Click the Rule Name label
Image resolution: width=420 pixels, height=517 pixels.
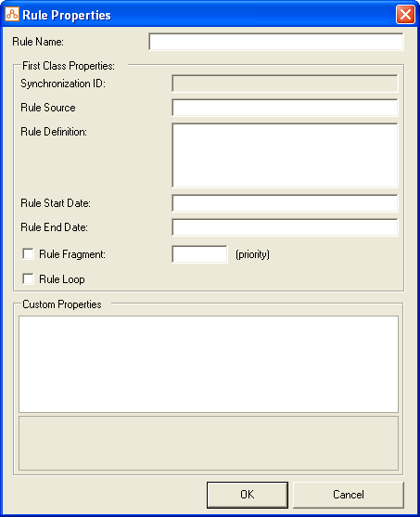[x=38, y=42]
